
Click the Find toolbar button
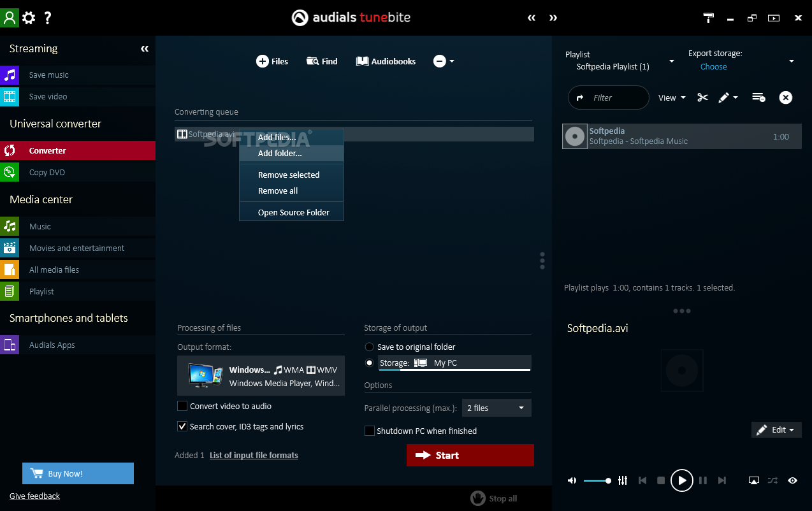(x=322, y=61)
